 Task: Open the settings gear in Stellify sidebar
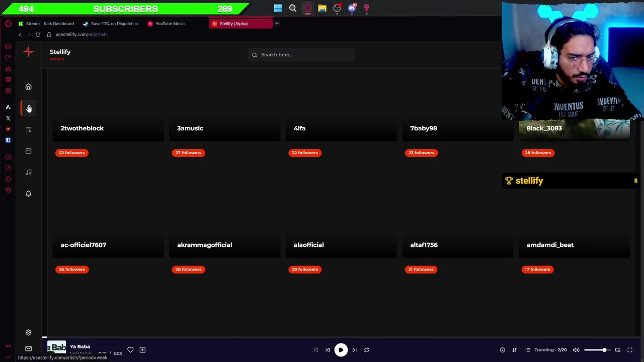click(28, 332)
